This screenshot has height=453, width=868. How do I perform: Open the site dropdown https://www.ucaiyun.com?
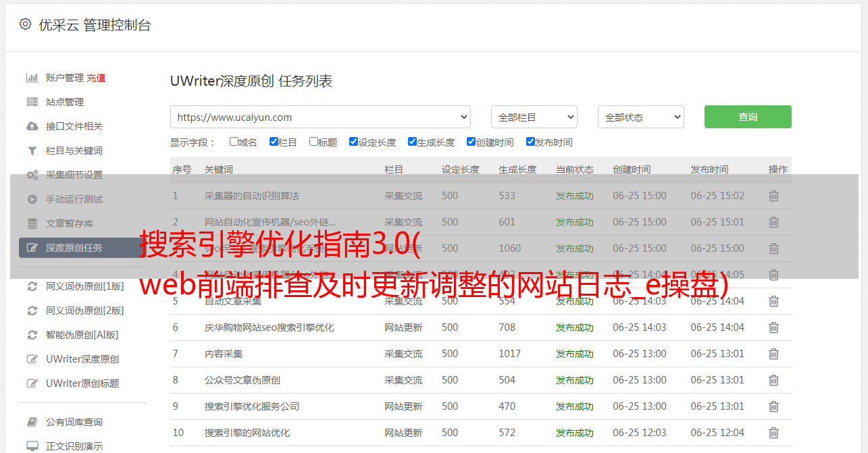click(320, 117)
